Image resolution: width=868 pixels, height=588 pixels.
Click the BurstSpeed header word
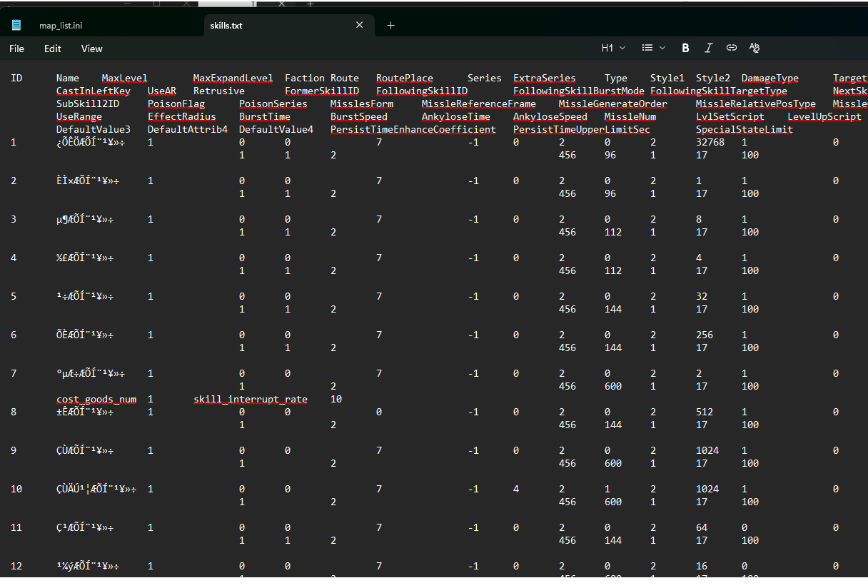(359, 116)
